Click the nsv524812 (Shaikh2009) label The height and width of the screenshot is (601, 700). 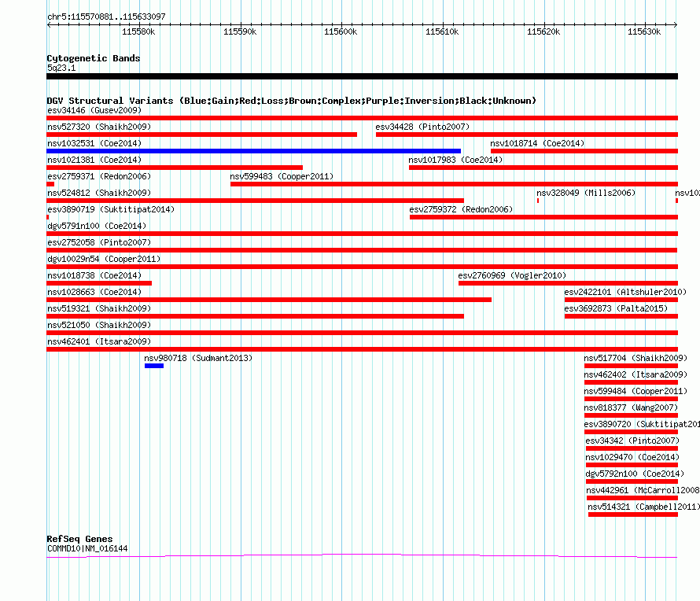99,193
